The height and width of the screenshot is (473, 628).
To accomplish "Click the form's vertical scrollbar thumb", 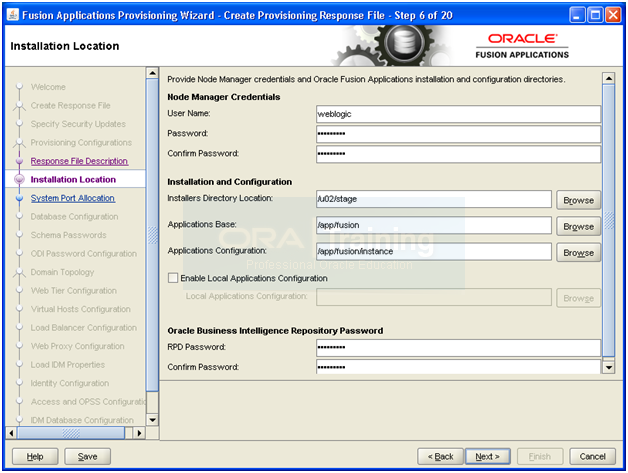I will point(609,220).
